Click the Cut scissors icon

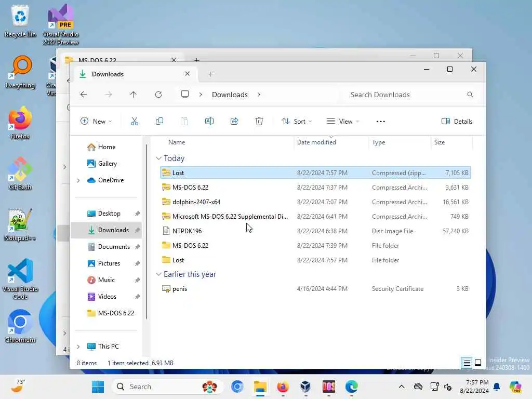[135, 121]
